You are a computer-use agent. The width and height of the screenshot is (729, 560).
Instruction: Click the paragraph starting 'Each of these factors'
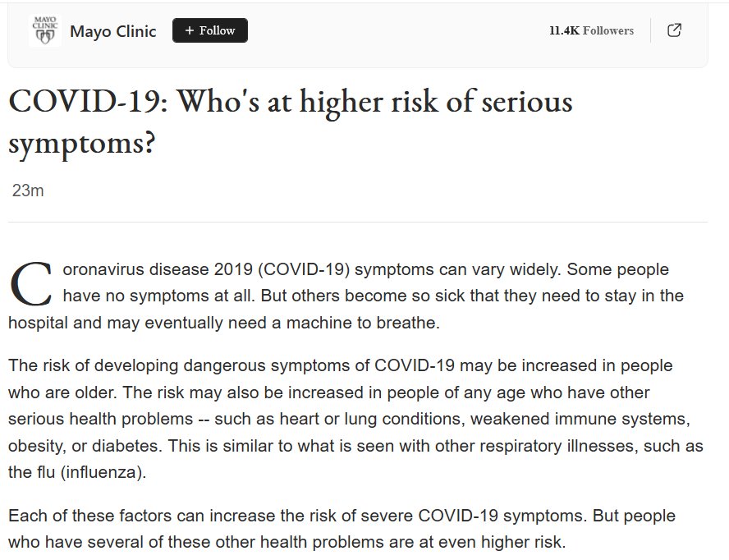342,530
